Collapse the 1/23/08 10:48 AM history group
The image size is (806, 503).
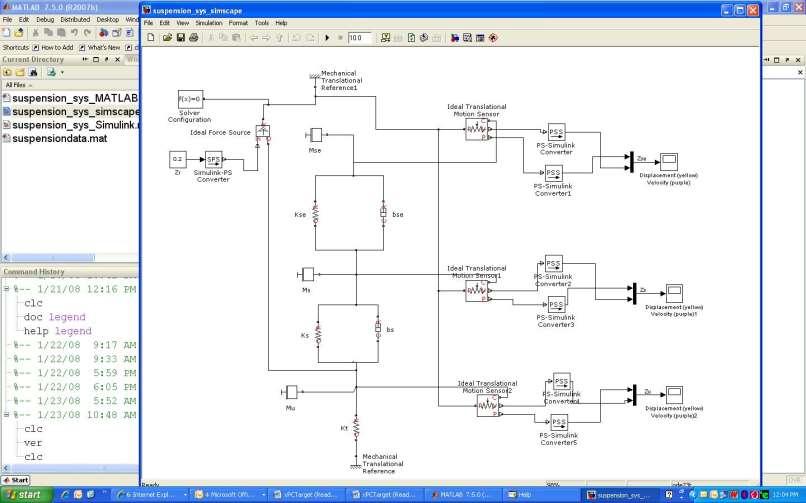click(x=6, y=415)
